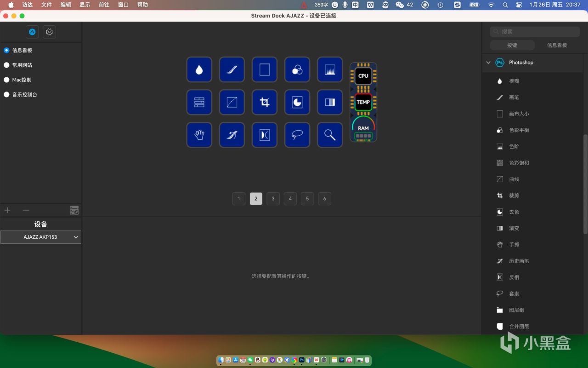This screenshot has height=368, width=588.
Task: Open the AJAZZ AKP153 device dropdown
Action: tap(41, 237)
